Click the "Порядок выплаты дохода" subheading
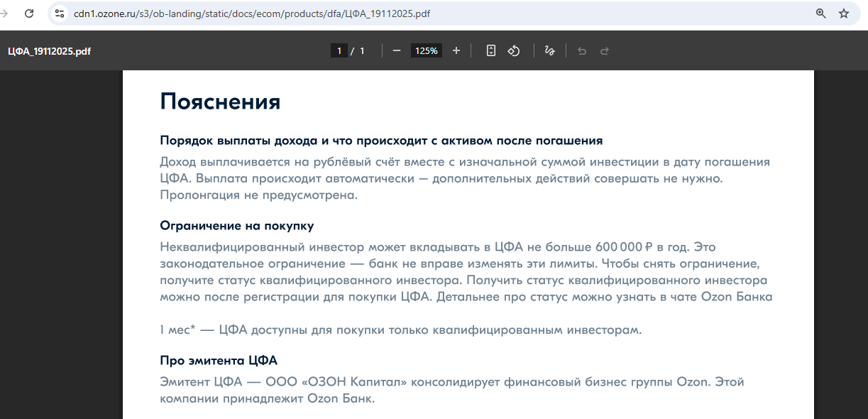 point(381,141)
